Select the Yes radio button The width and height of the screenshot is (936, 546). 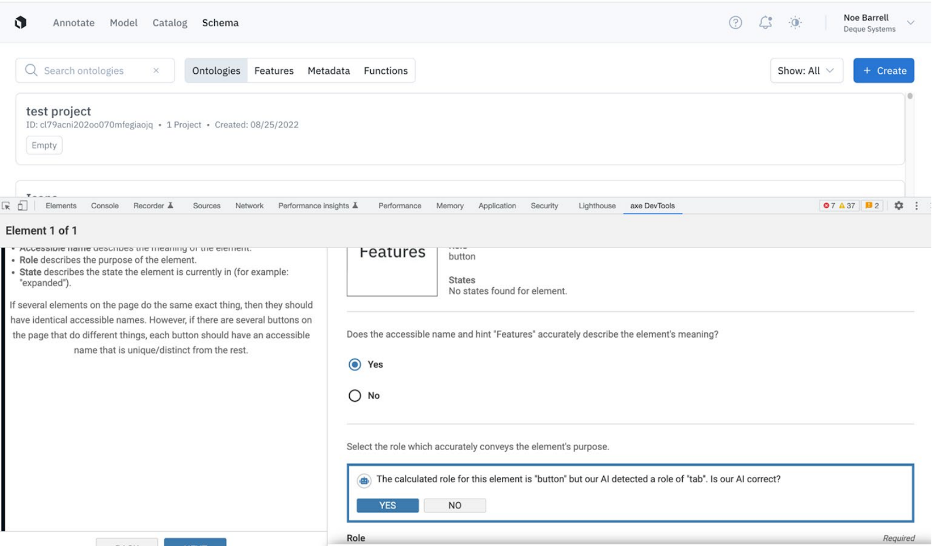pyautogui.click(x=355, y=365)
